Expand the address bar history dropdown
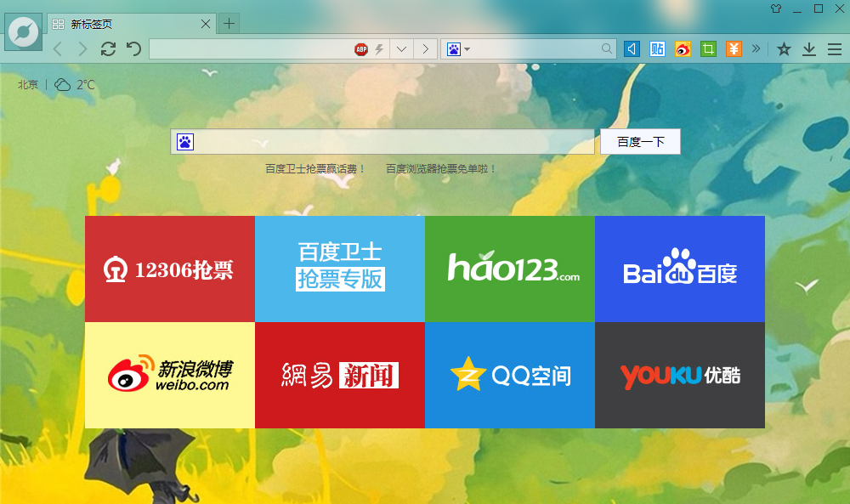 click(x=401, y=49)
